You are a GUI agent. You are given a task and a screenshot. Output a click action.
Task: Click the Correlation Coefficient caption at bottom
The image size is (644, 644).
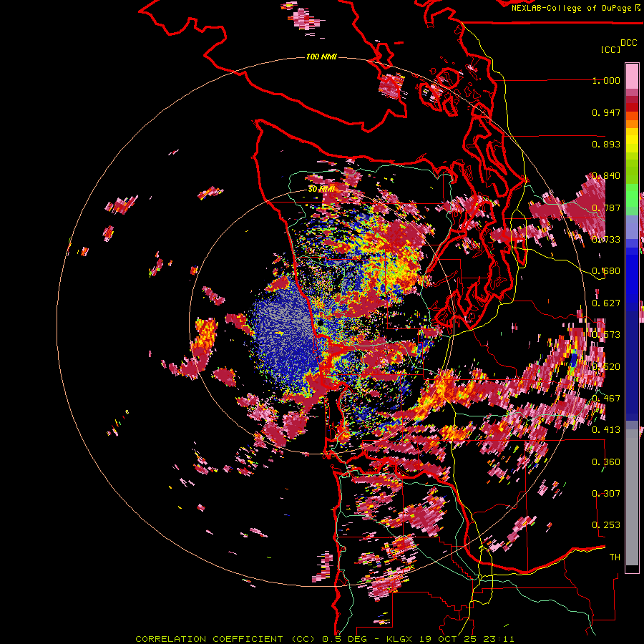point(325,639)
